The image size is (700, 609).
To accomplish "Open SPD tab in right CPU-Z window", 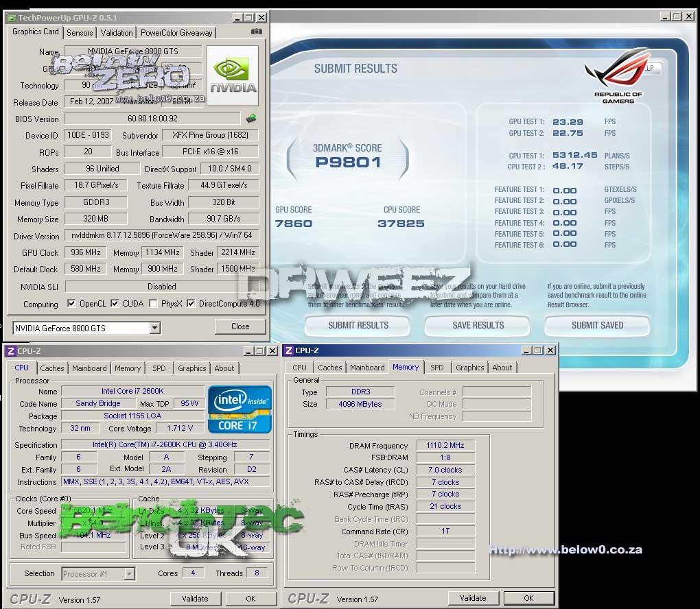I will pyautogui.click(x=436, y=368).
